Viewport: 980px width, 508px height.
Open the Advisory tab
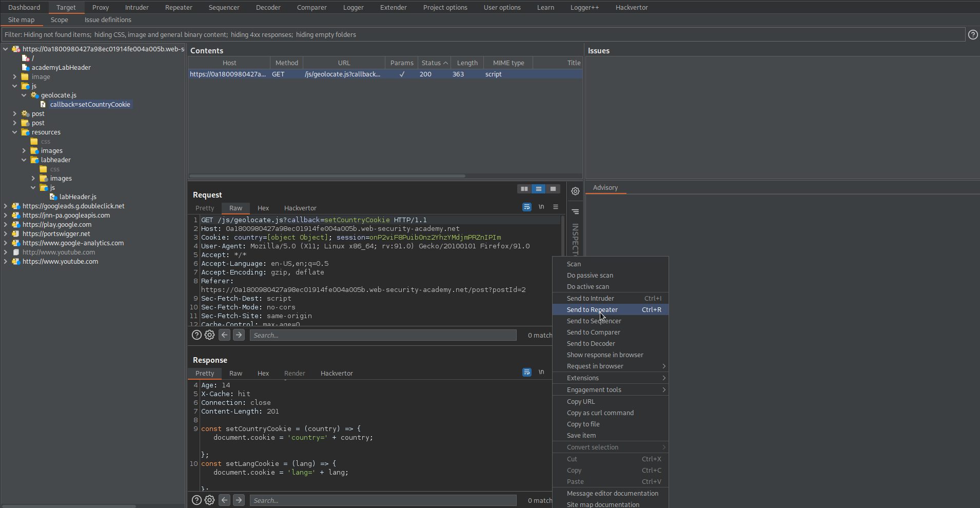605,187
